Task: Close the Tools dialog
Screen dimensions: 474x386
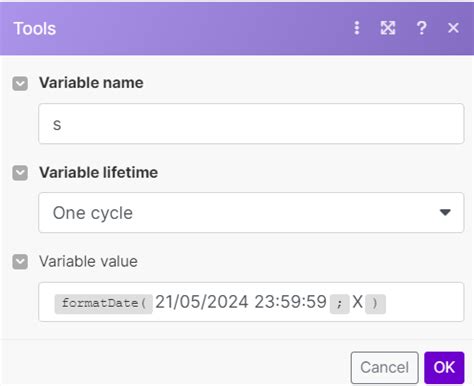Action: click(x=453, y=28)
